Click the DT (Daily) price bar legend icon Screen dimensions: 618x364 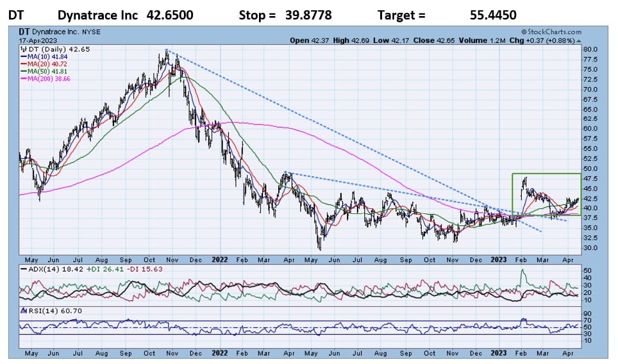point(22,48)
